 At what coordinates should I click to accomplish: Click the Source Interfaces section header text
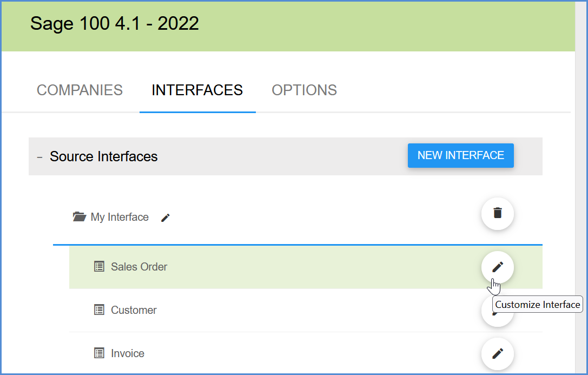click(x=103, y=157)
